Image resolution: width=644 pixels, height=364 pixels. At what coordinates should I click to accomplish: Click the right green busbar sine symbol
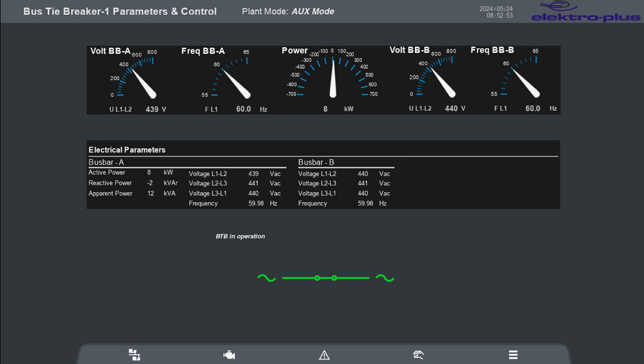(x=385, y=278)
